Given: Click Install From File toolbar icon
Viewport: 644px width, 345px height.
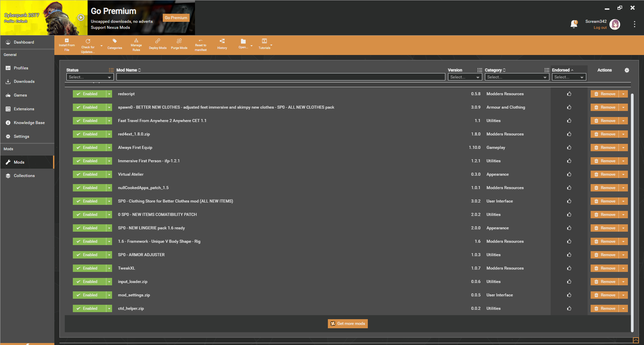Looking at the screenshot, I should [x=67, y=45].
